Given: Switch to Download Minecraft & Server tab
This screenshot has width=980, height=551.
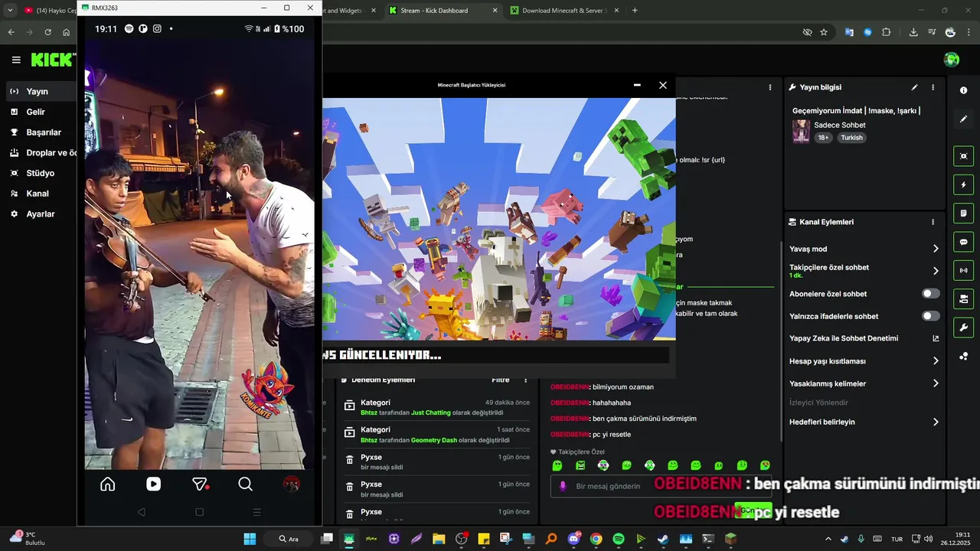Looking at the screenshot, I should click(564, 11).
